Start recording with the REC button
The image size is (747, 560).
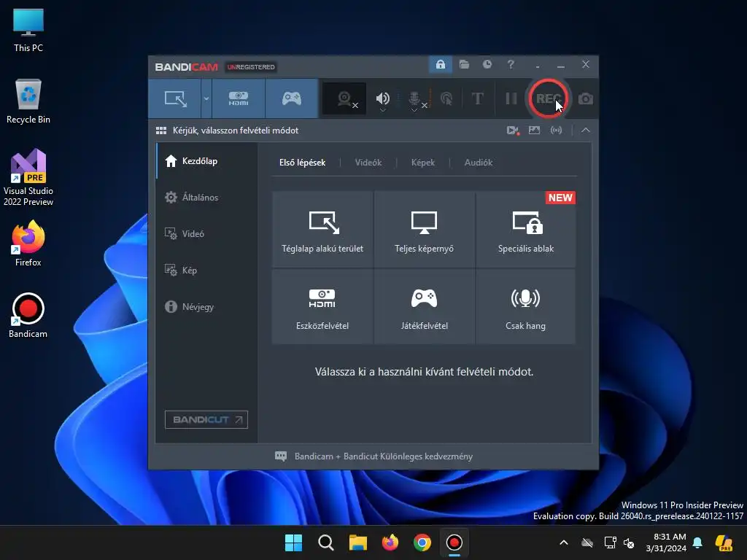click(x=549, y=98)
